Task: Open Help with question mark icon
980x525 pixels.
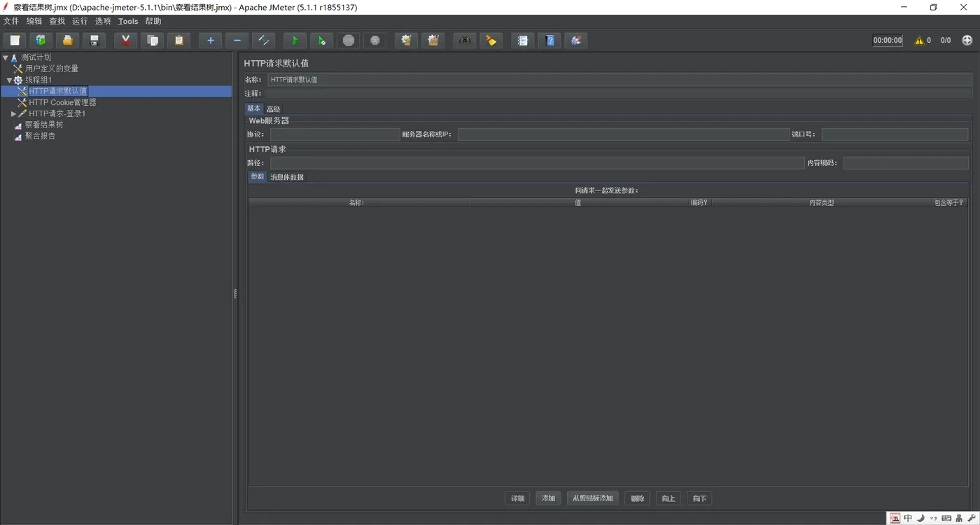Action: coord(549,41)
